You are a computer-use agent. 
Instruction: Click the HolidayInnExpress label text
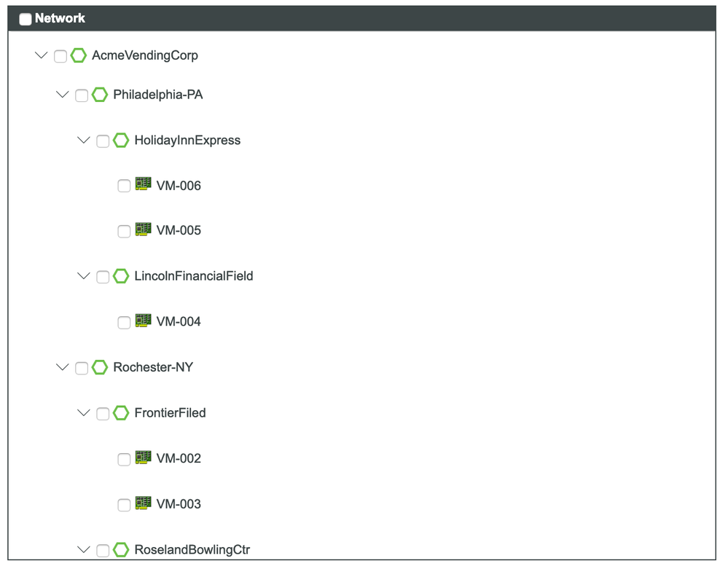click(187, 140)
